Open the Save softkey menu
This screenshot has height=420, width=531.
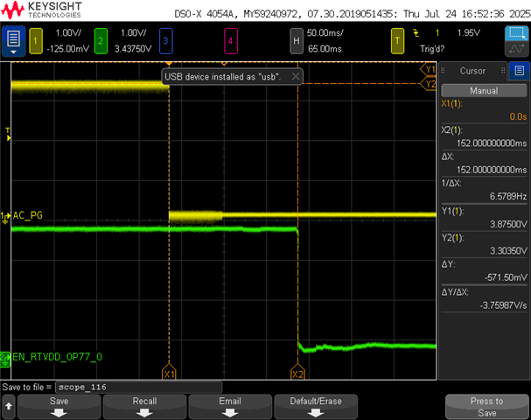click(59, 407)
